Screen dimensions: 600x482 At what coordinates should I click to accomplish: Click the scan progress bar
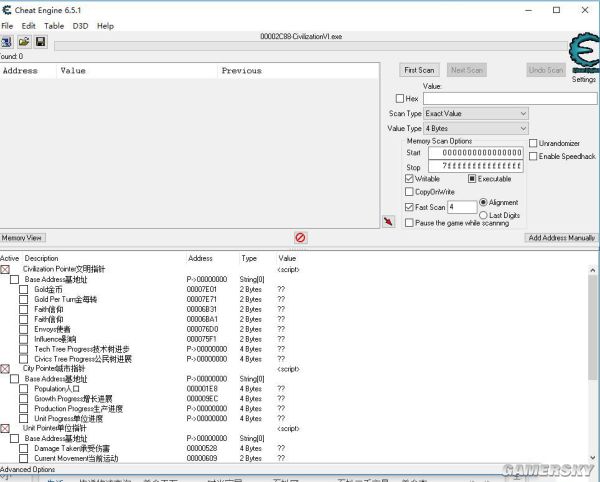[311, 46]
